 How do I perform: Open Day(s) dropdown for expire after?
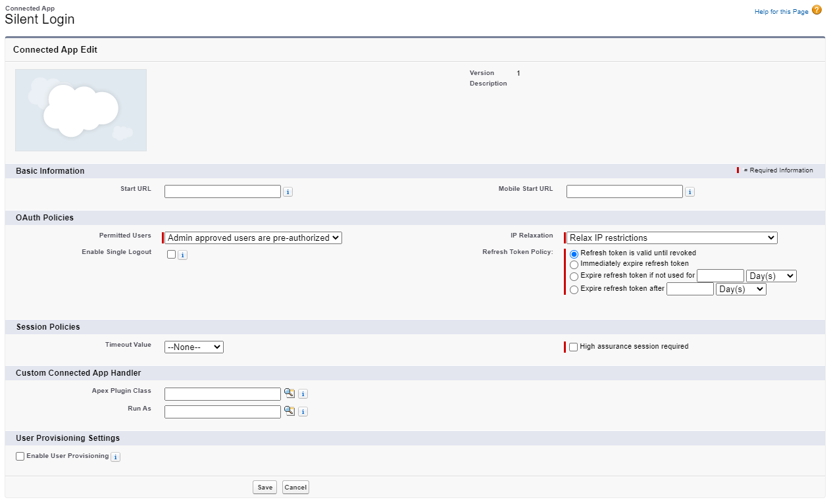point(741,289)
